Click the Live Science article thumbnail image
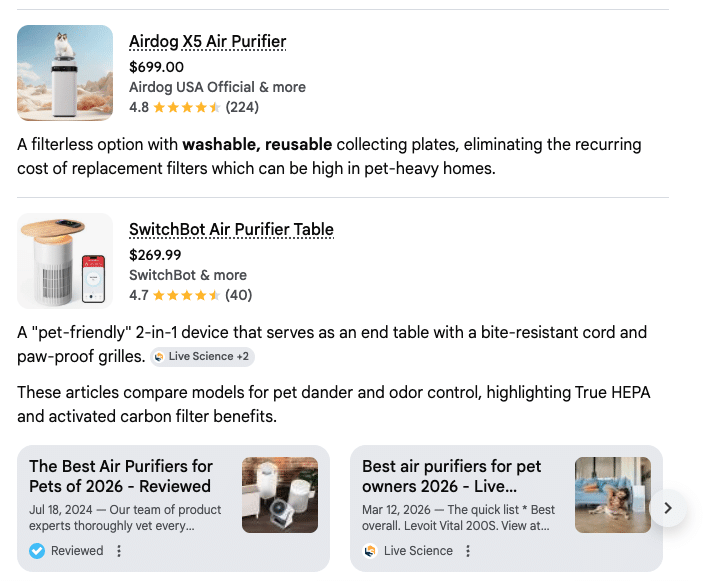 (x=613, y=495)
